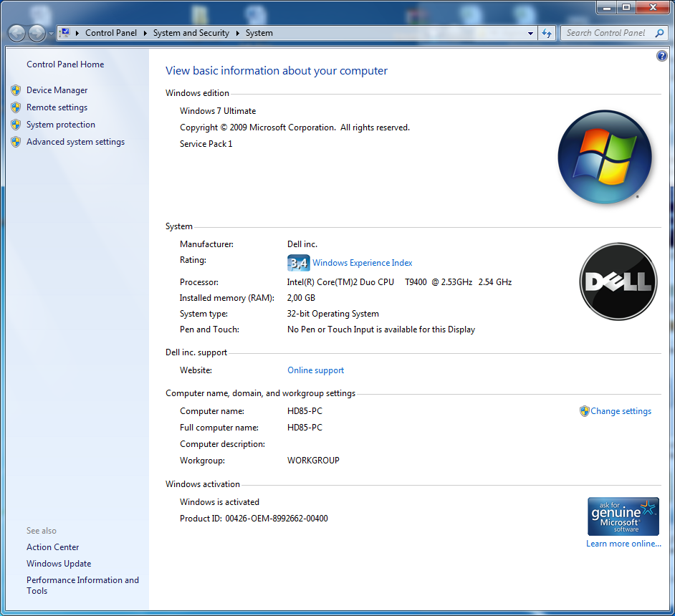Click the 32-bit Operating System value
Viewport: 675px width, 616px height.
[332, 314]
